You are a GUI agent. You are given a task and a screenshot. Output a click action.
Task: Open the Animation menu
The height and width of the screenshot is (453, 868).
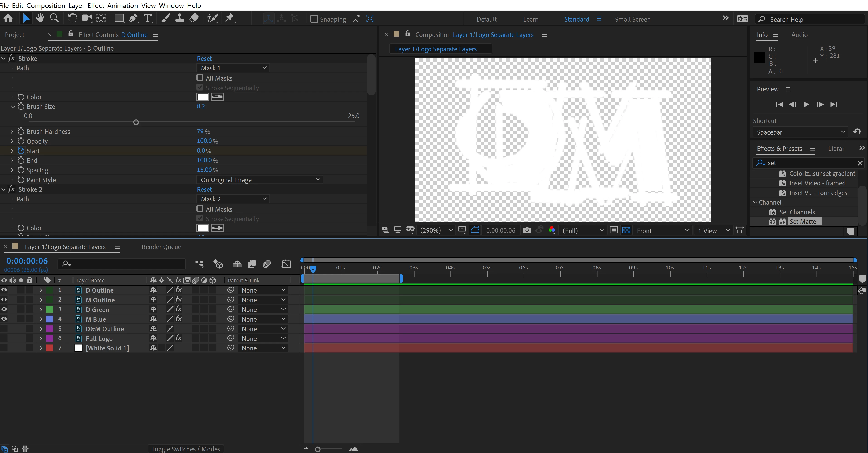point(122,5)
